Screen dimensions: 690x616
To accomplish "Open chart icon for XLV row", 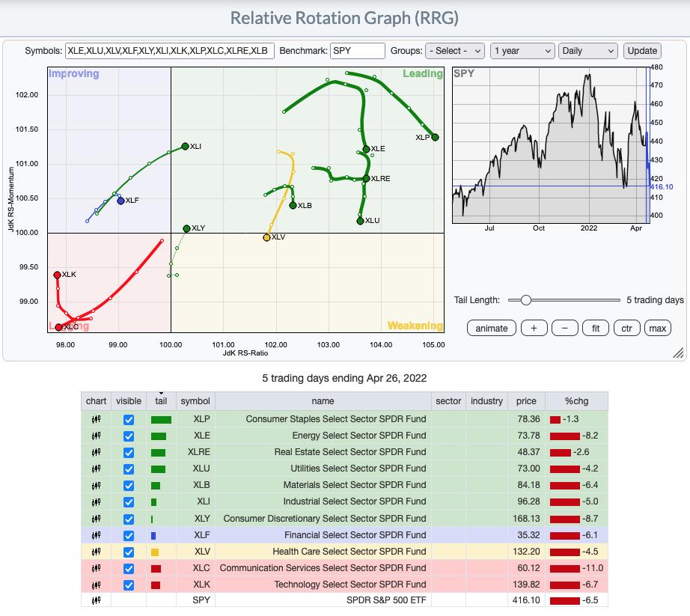I will tap(96, 552).
